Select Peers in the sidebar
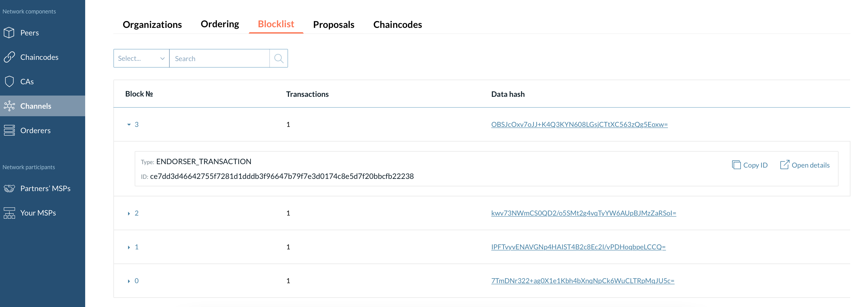Image resolution: width=868 pixels, height=307 pixels. (x=30, y=33)
